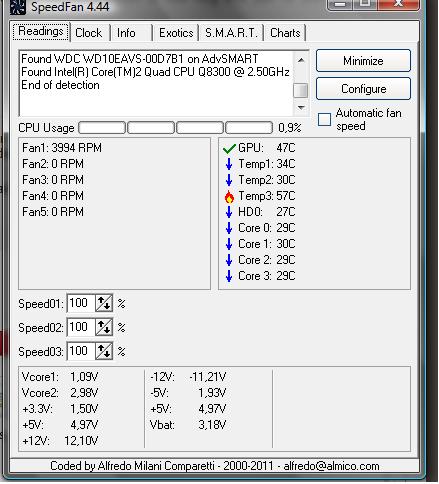Click the 'Fan2: 0 RPM' reading
The width and height of the screenshot is (439, 484).
coord(53,164)
